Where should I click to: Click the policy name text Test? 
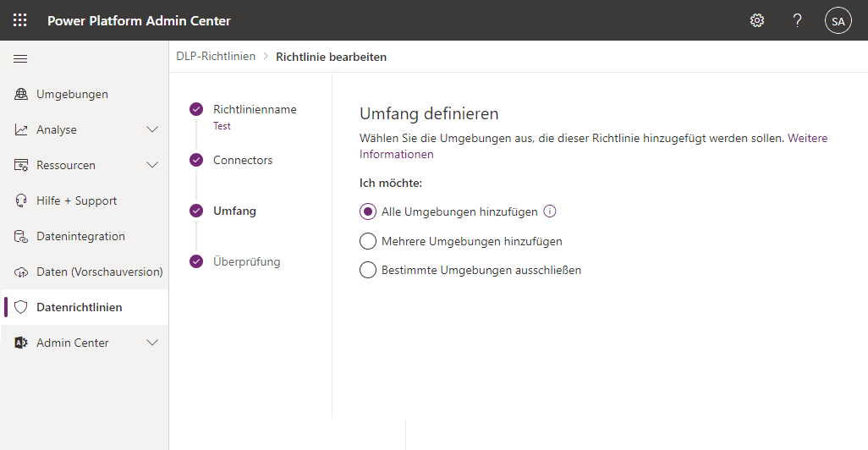[222, 126]
